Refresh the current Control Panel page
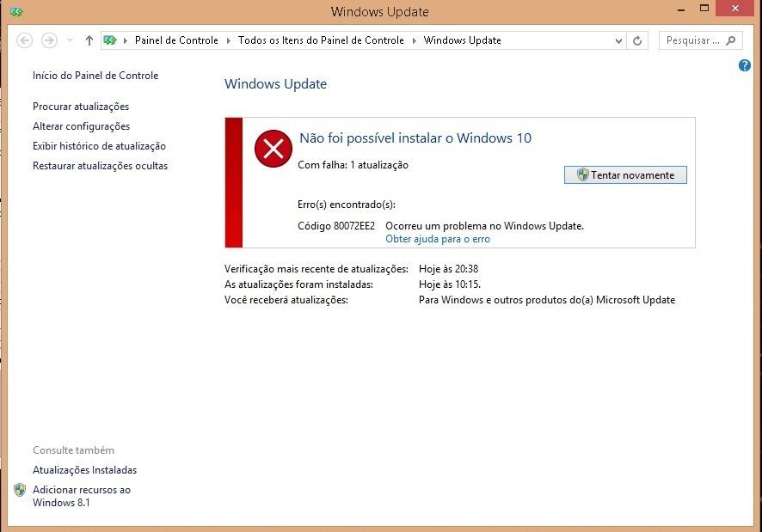 click(637, 40)
